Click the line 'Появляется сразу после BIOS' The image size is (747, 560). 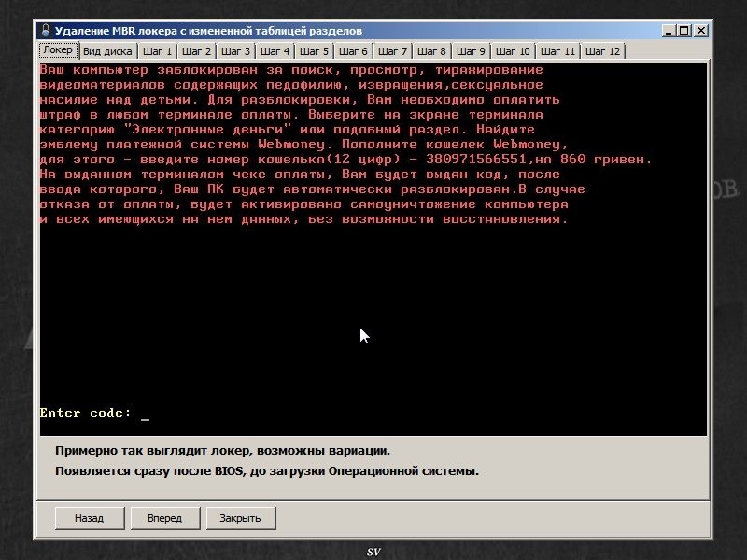pyautogui.click(x=267, y=471)
